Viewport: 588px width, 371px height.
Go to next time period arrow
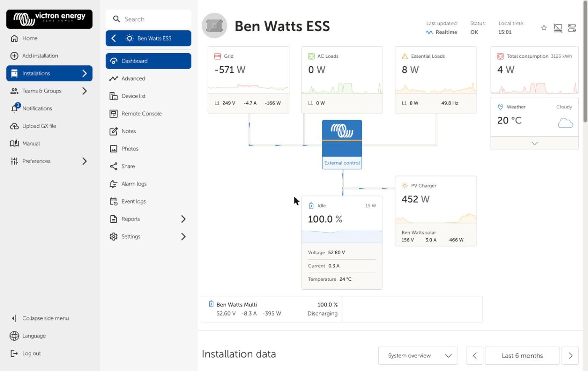tap(570, 356)
